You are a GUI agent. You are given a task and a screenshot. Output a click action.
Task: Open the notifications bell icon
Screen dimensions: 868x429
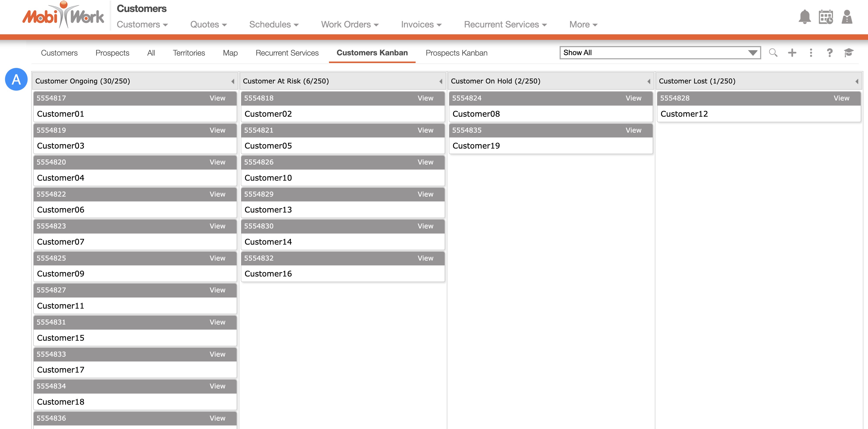[804, 17]
